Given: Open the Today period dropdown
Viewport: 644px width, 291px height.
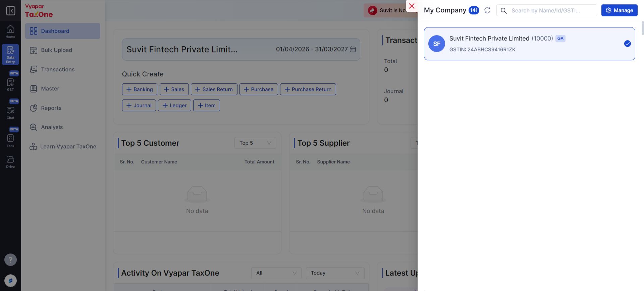Looking at the screenshot, I should (335, 273).
